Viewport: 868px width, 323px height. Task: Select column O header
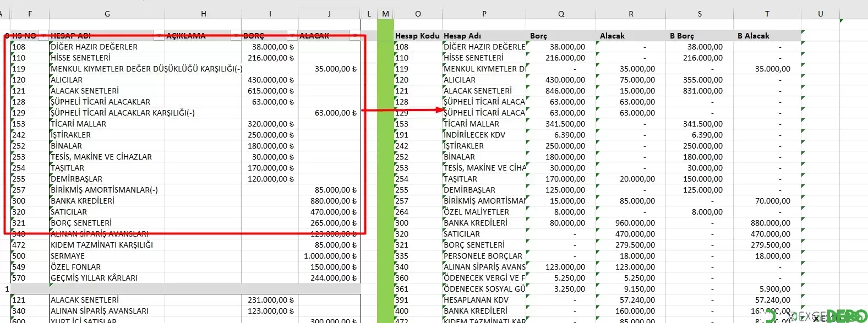tap(418, 13)
